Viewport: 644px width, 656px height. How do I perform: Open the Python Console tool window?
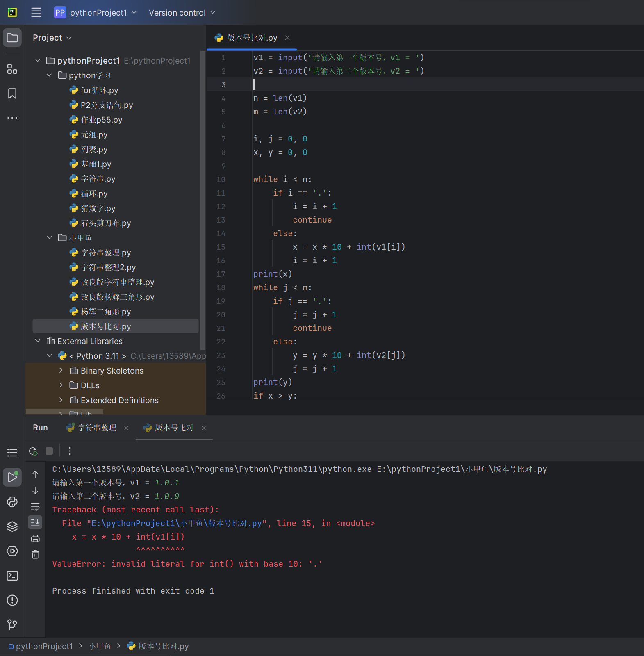point(12,502)
